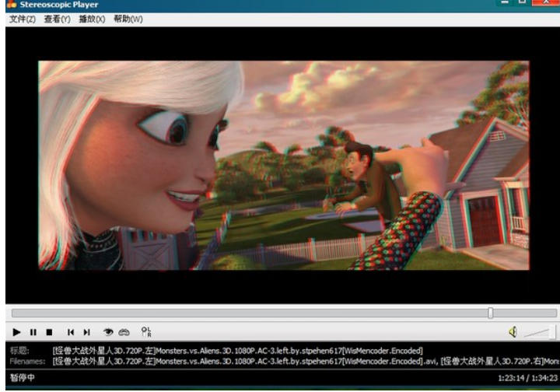Click the Play button
This screenshot has height=392, width=560.
click(x=17, y=332)
